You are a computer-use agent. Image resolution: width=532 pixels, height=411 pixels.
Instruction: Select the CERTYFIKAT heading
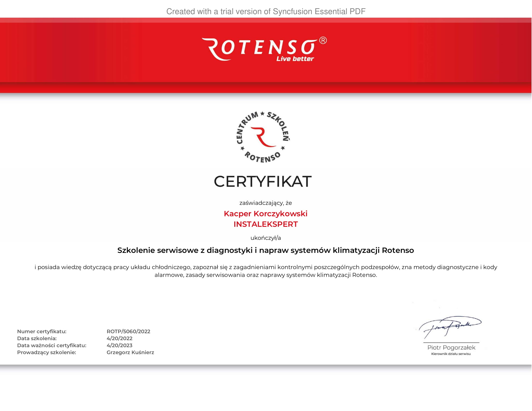[263, 181]
